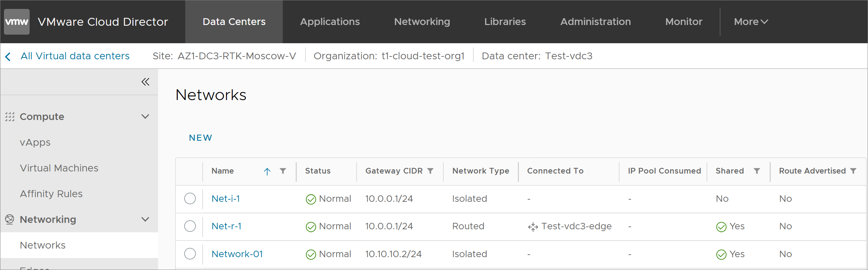This screenshot has height=270, width=868.
Task: Click the All Virtual data centers link
Action: 75,56
